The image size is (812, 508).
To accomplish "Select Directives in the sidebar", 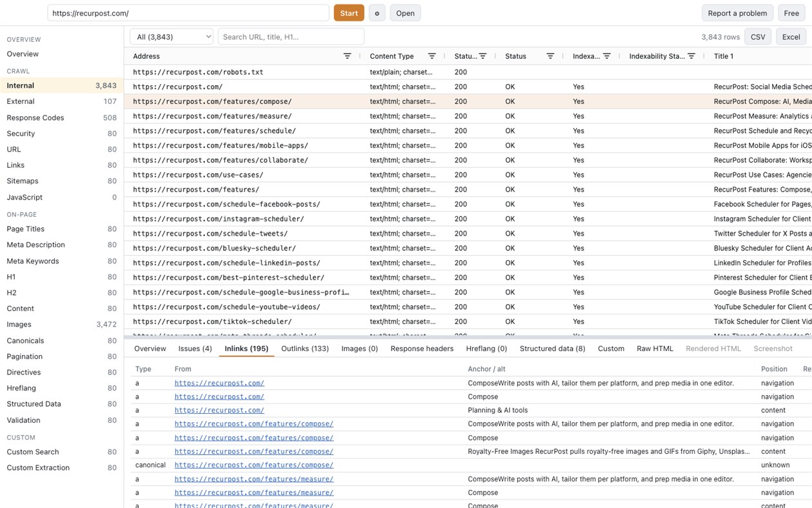I will coord(62,372).
